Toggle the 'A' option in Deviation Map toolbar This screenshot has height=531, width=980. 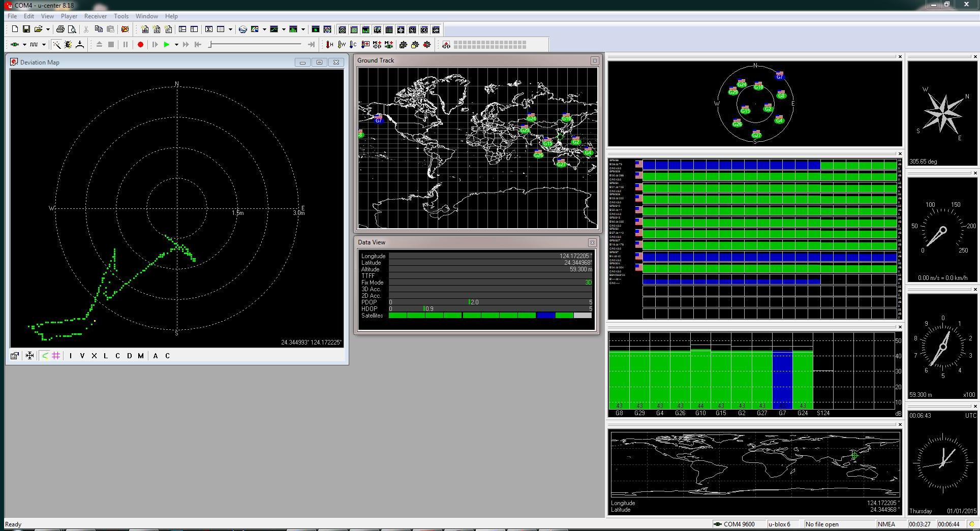pyautogui.click(x=156, y=356)
